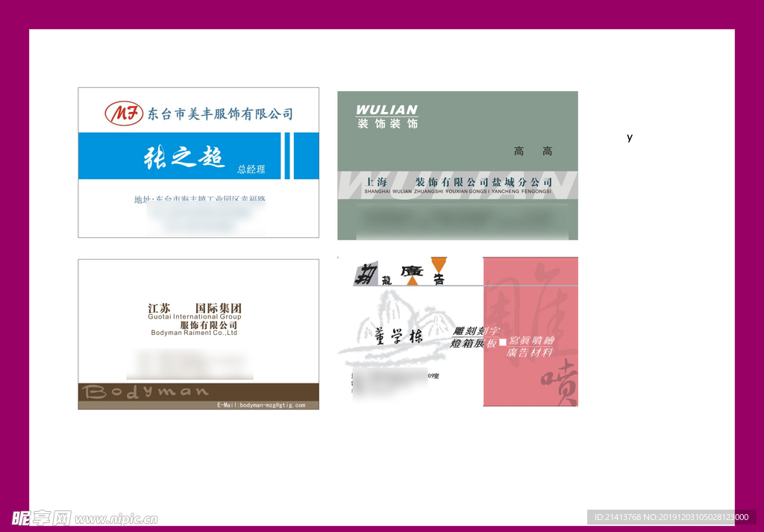The width and height of the screenshot is (764, 532).
Task: Click the 雕刻刻字 service text
Action: pyautogui.click(x=476, y=331)
